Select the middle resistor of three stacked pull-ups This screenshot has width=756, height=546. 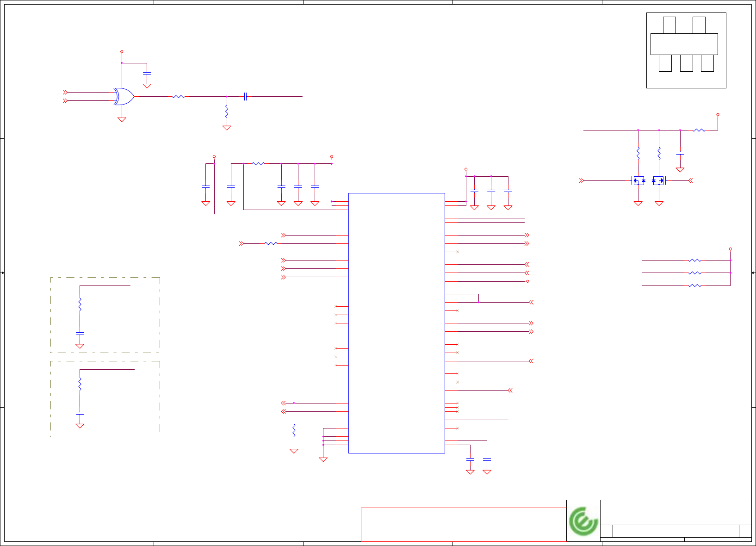click(695, 273)
